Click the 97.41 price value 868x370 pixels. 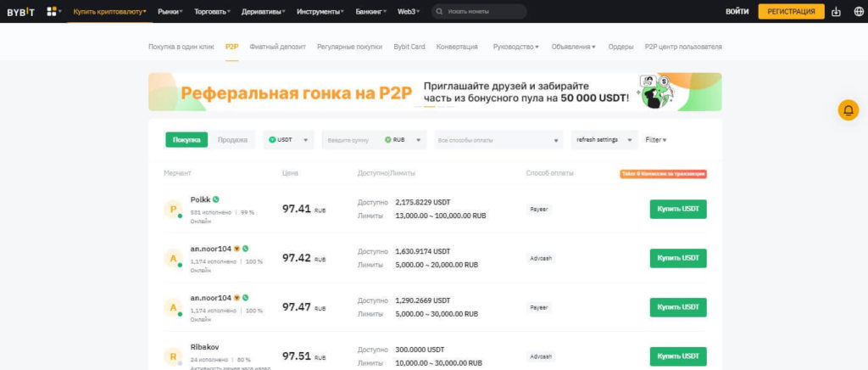point(297,210)
